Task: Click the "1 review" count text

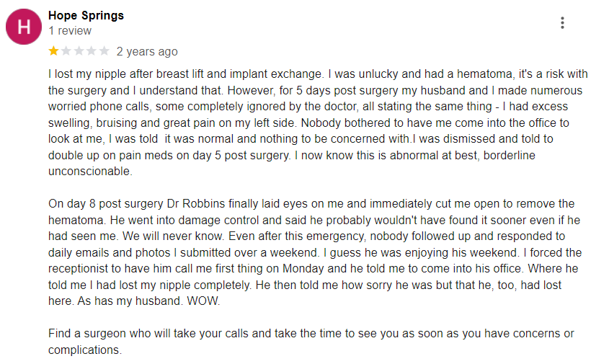Action: (x=70, y=31)
